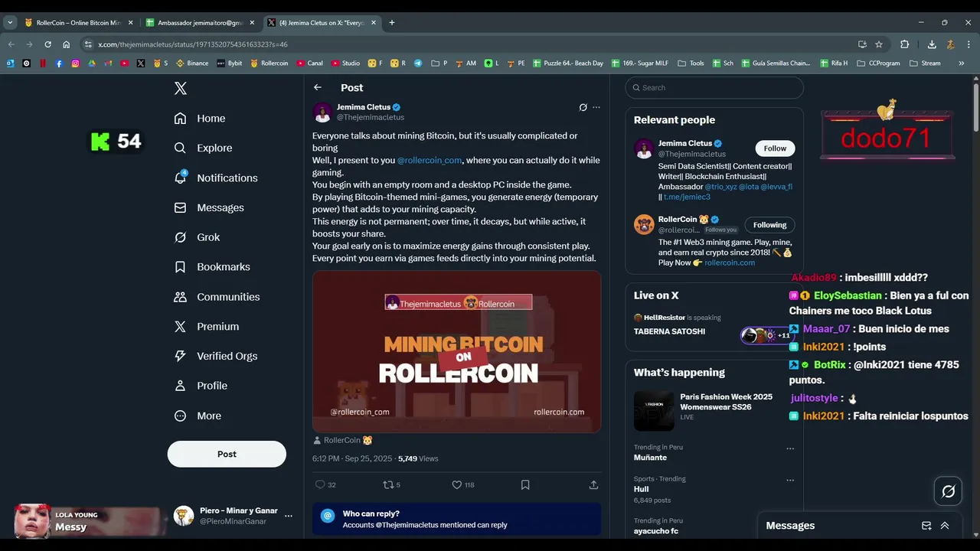Open new message compose icon
Viewport: 980px width, 551px height.
[926, 526]
